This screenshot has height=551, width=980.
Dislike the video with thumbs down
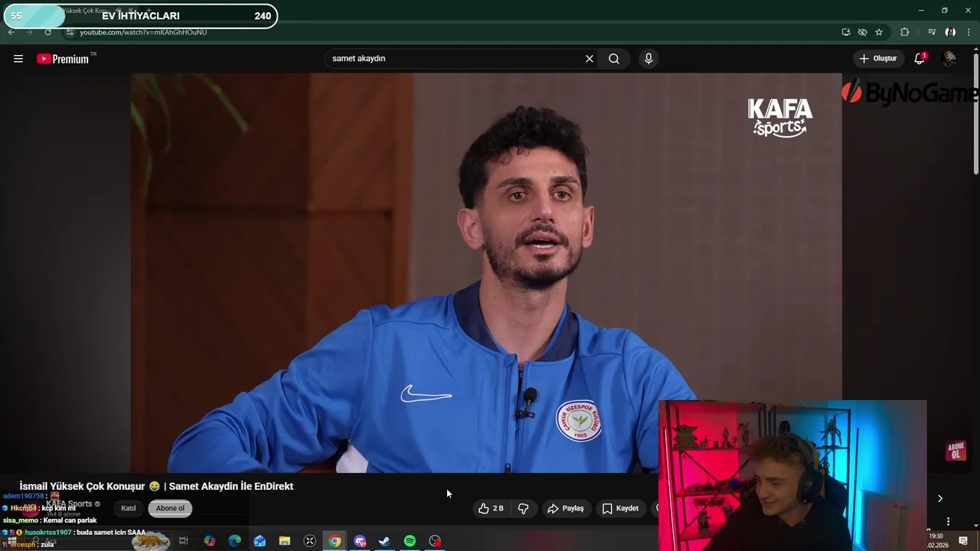[x=523, y=508]
